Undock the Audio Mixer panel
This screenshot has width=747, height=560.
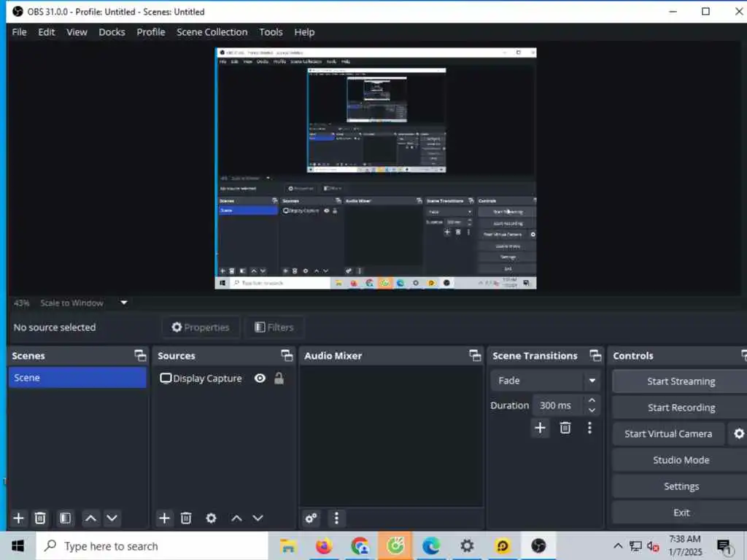(x=475, y=355)
